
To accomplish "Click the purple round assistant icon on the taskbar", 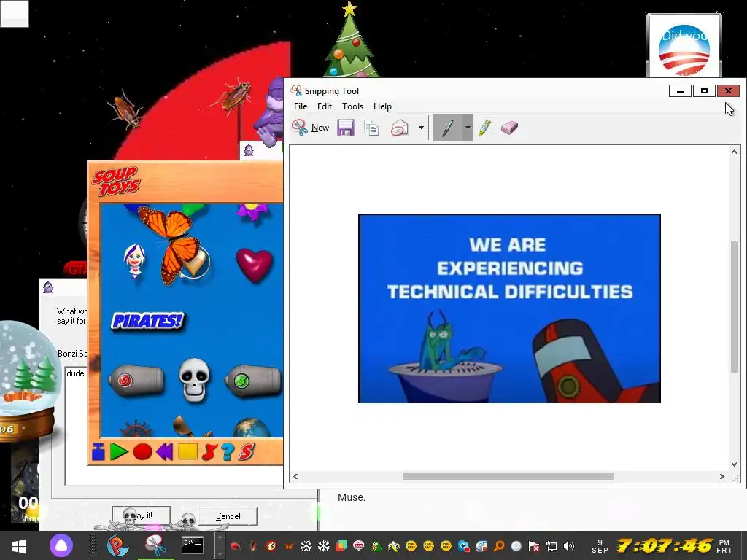I will click(61, 545).
